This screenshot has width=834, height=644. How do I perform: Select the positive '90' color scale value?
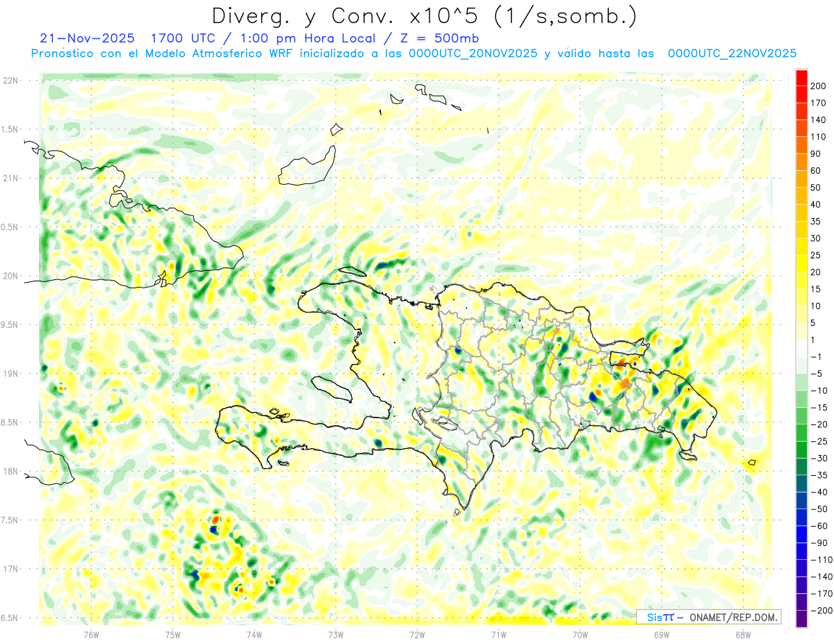click(816, 154)
